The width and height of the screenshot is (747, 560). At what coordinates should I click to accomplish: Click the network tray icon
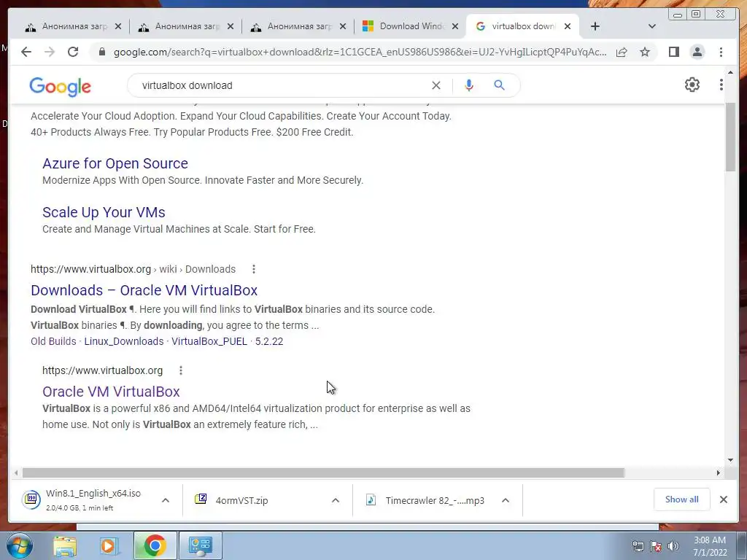pos(638,546)
